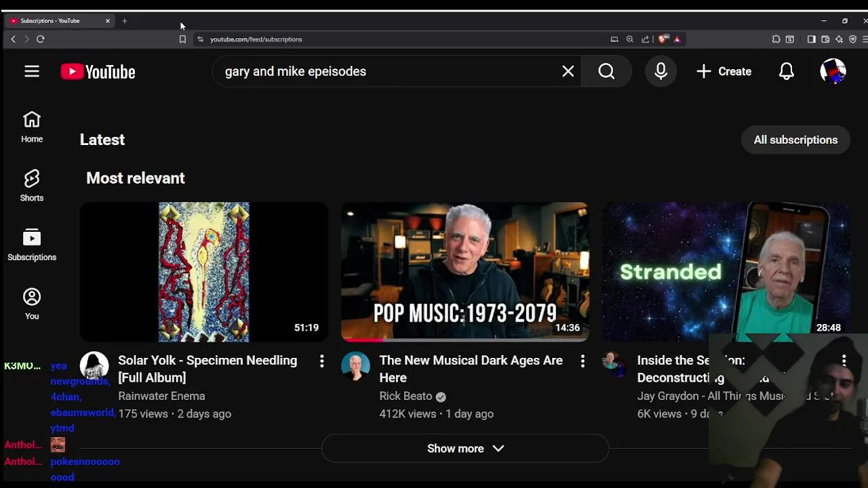Open Rick Beato channel name
868x488 pixels.
406,396
